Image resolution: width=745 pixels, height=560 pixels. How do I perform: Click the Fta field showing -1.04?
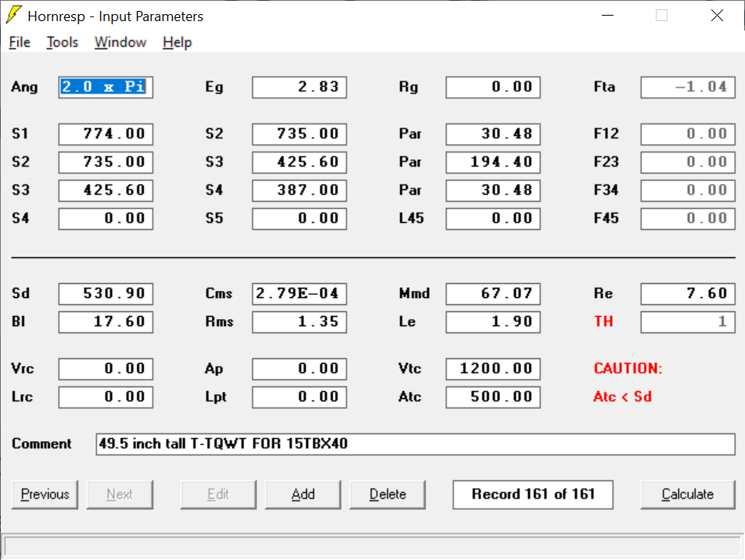(688, 88)
